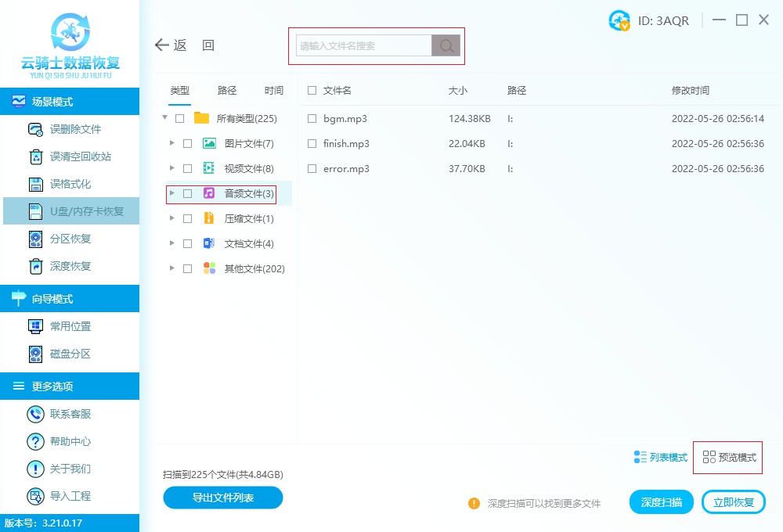Switch to the 时间 tab
Screen dimensions: 783x532
pos(273,90)
